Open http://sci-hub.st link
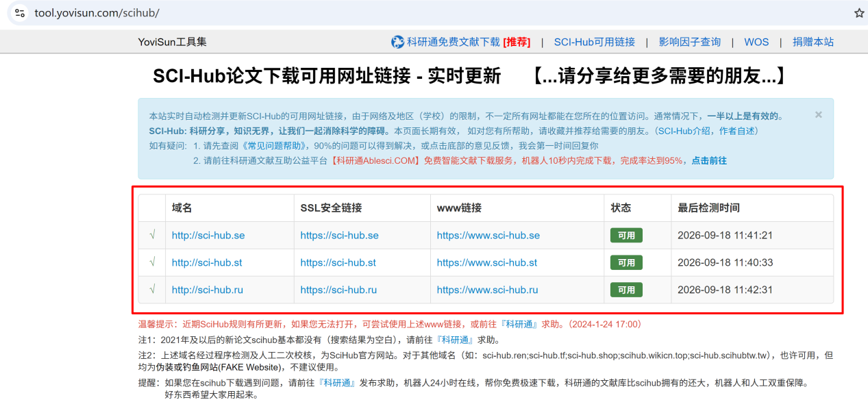 pos(207,262)
